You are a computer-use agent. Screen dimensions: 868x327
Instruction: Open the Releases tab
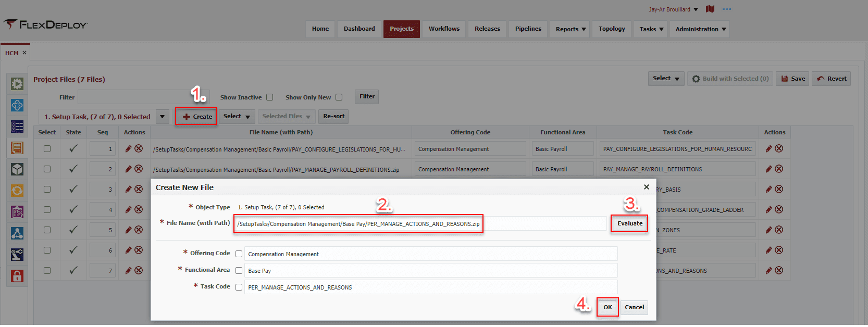coord(488,29)
